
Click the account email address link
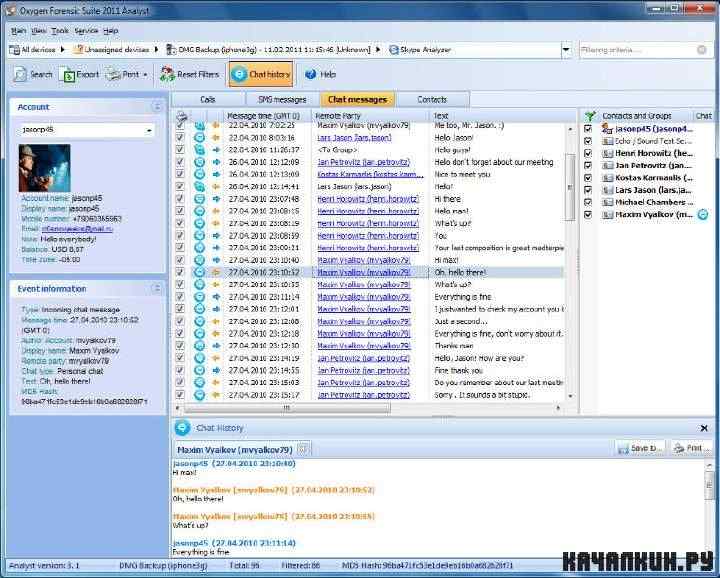click(77, 229)
